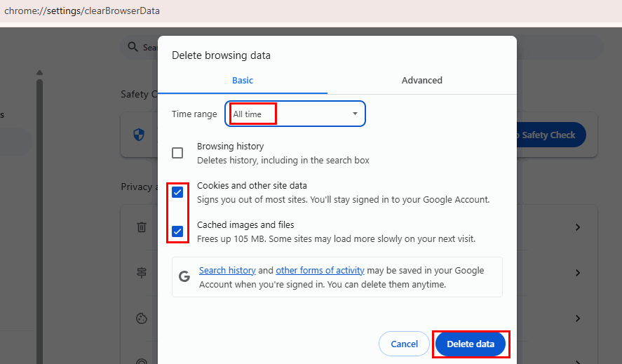This screenshot has height=364, width=622.
Task: Click the Safety Check shield icon
Action: coord(139,135)
